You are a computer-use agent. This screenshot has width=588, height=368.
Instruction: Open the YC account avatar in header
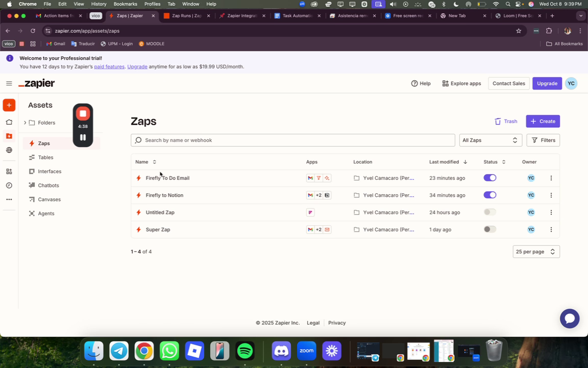click(571, 83)
